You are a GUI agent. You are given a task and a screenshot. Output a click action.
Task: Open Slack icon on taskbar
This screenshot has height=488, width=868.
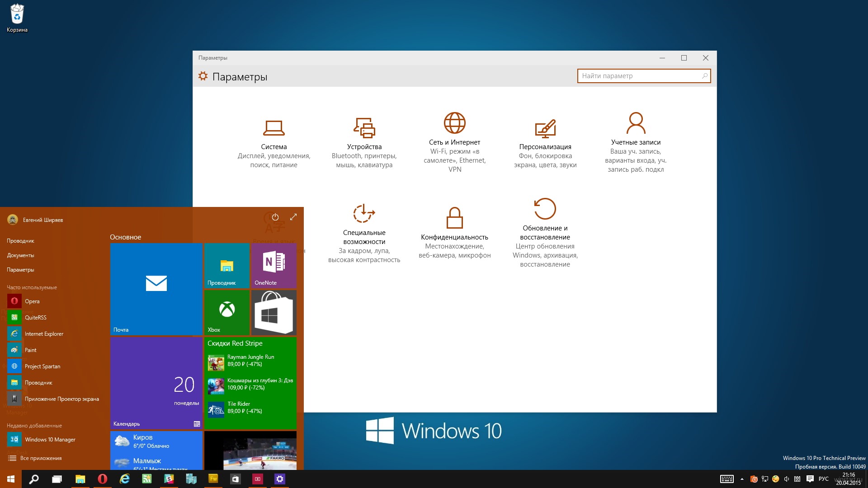point(169,479)
